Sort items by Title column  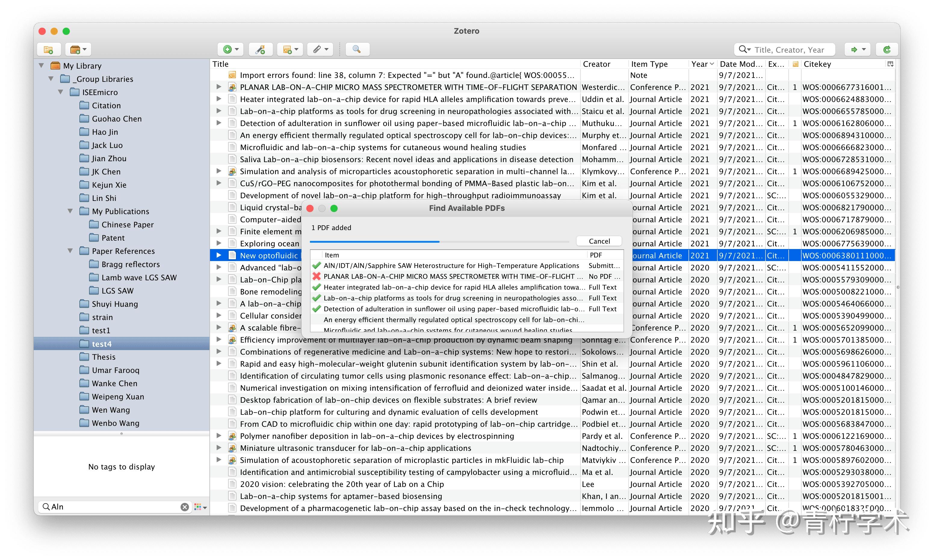point(395,64)
